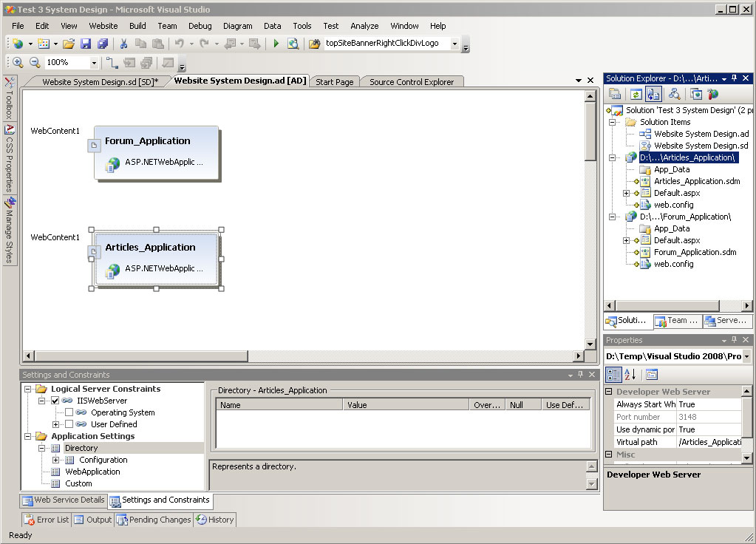756x544 pixels.
Task: Click the ASP.NET Configuration icon in Solution Explorer
Action: [x=712, y=94]
